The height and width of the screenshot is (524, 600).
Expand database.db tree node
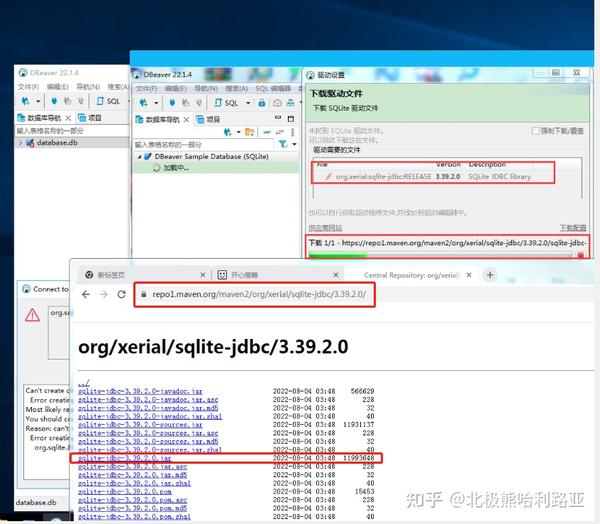pyautogui.click(x=20, y=143)
